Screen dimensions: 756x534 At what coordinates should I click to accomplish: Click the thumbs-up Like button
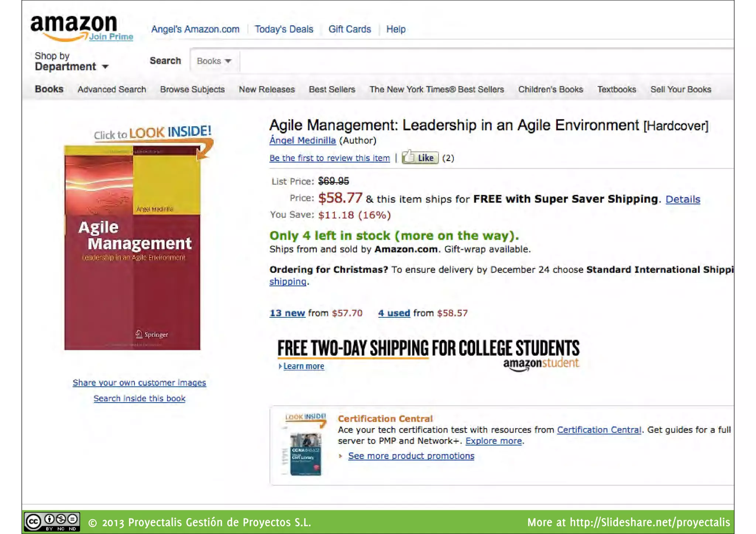tap(420, 158)
